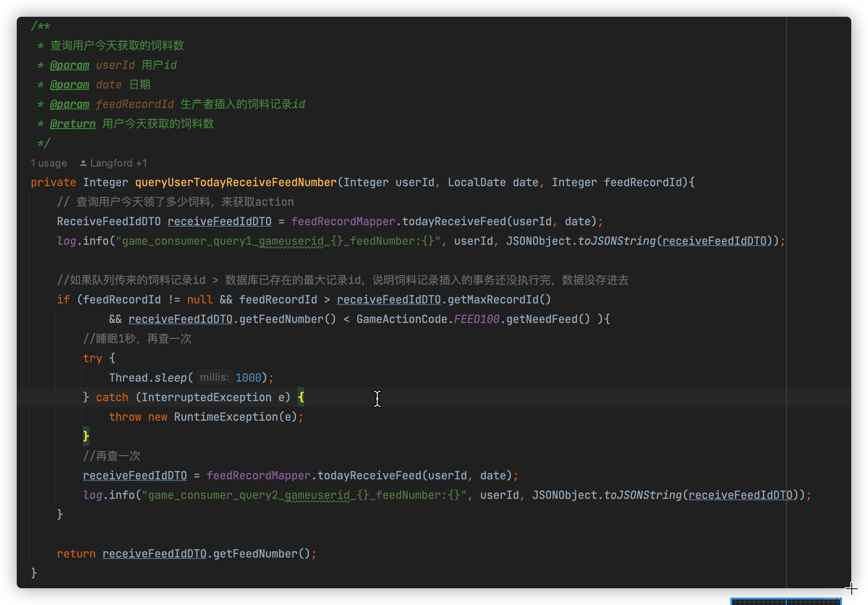Click the getMaxRecordId() call
This screenshot has height=605, width=868.
(x=499, y=300)
